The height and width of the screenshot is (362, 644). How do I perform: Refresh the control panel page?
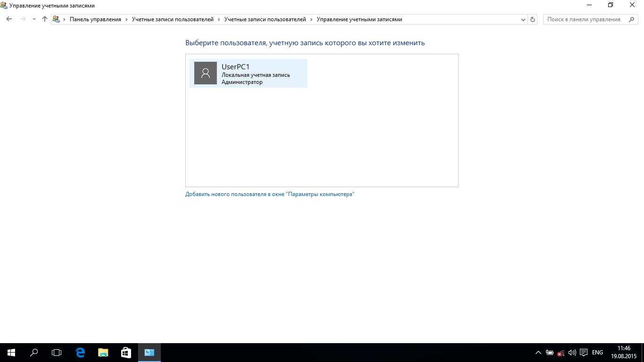point(533,19)
